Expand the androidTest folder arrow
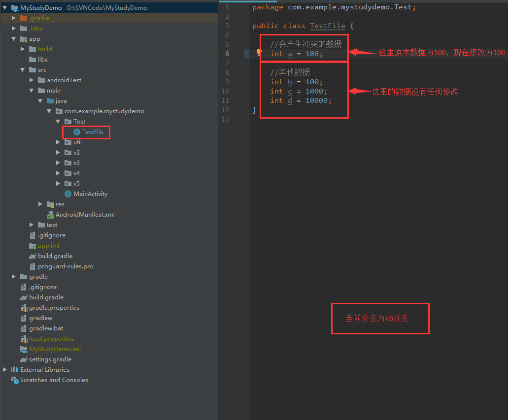The height and width of the screenshot is (420, 508). coord(31,80)
